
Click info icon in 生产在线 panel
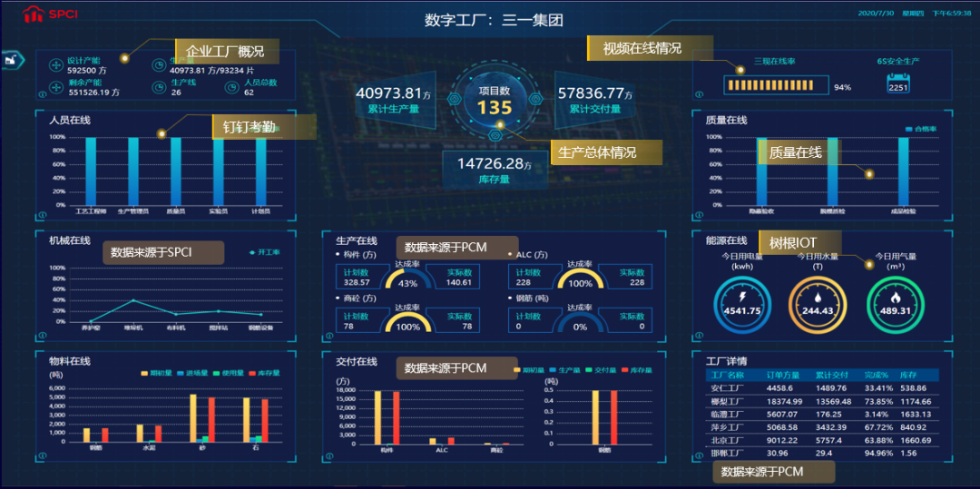[x=328, y=336]
